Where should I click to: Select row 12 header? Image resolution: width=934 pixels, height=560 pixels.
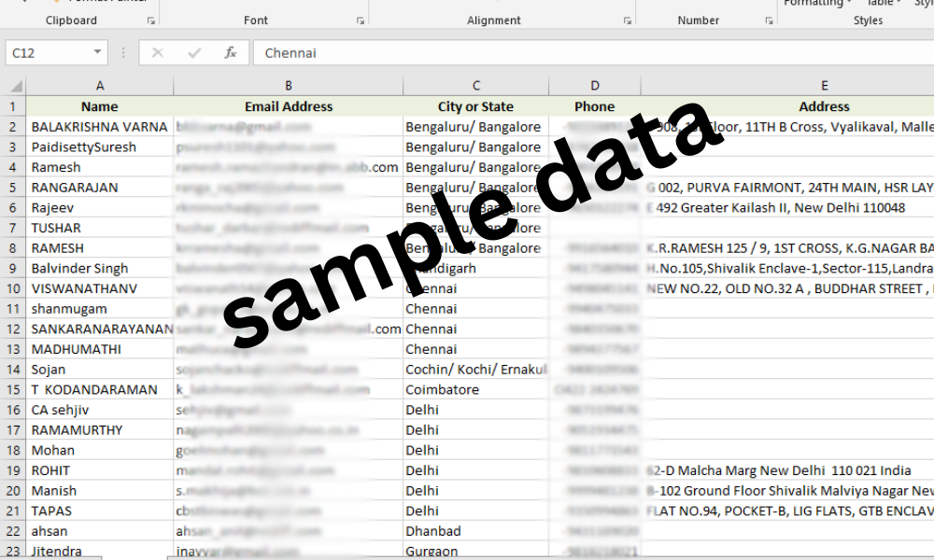(x=13, y=329)
